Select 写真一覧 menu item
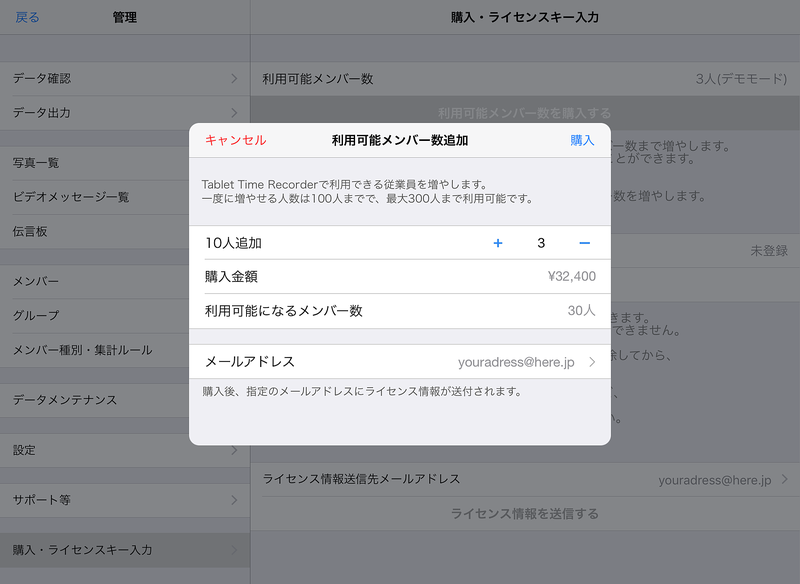Image resolution: width=800 pixels, height=584 pixels. click(x=36, y=162)
